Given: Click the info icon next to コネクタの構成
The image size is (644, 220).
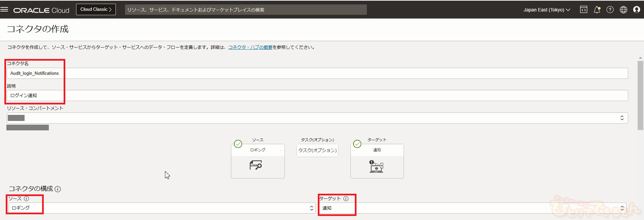Looking at the screenshot, I should pos(58,189).
